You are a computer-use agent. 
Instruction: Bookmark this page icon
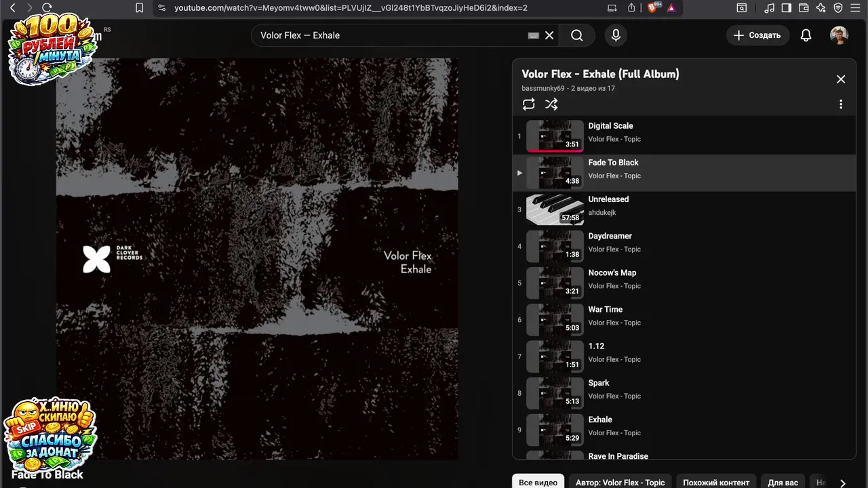pyautogui.click(x=139, y=7)
